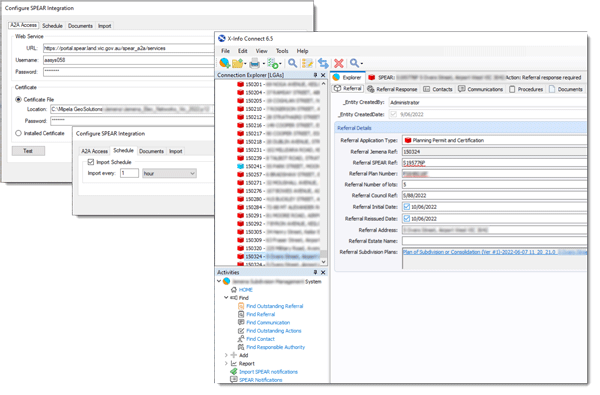600x395 pixels.
Task: Switch to the Referral Response tab
Action: pyautogui.click(x=392, y=89)
